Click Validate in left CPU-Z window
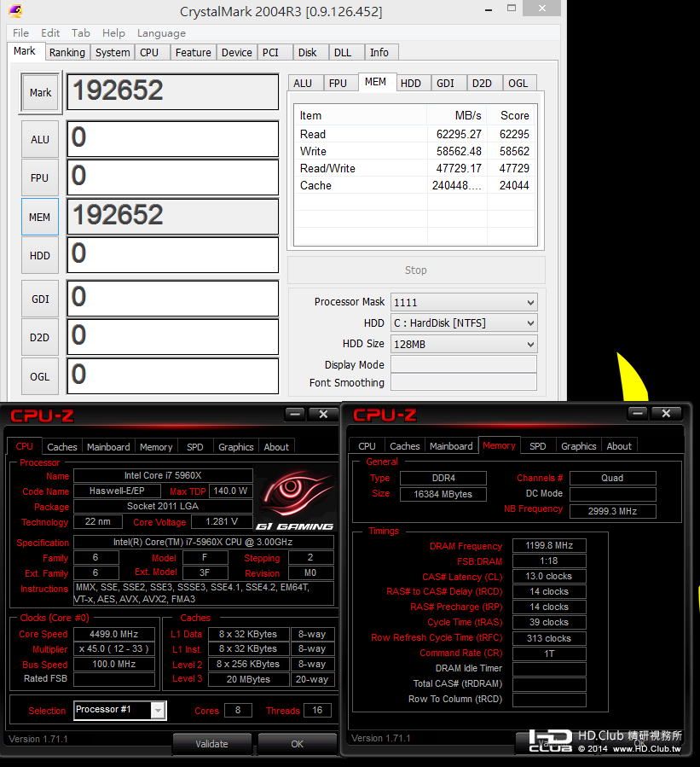The width and height of the screenshot is (700, 767). 211,743
